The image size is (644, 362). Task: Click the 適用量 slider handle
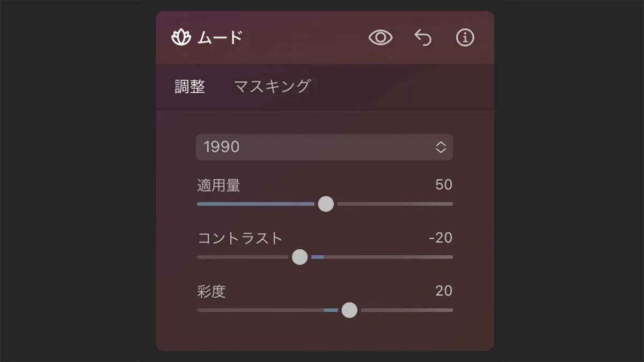click(x=326, y=204)
